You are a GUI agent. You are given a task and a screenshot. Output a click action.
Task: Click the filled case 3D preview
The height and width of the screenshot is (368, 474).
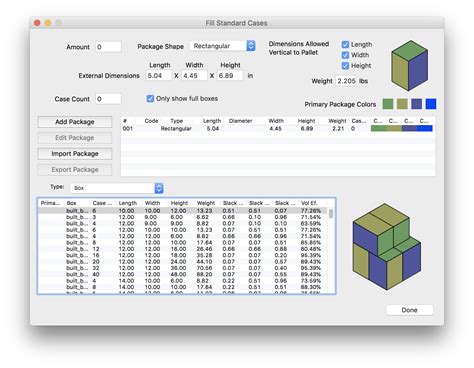[x=387, y=247]
